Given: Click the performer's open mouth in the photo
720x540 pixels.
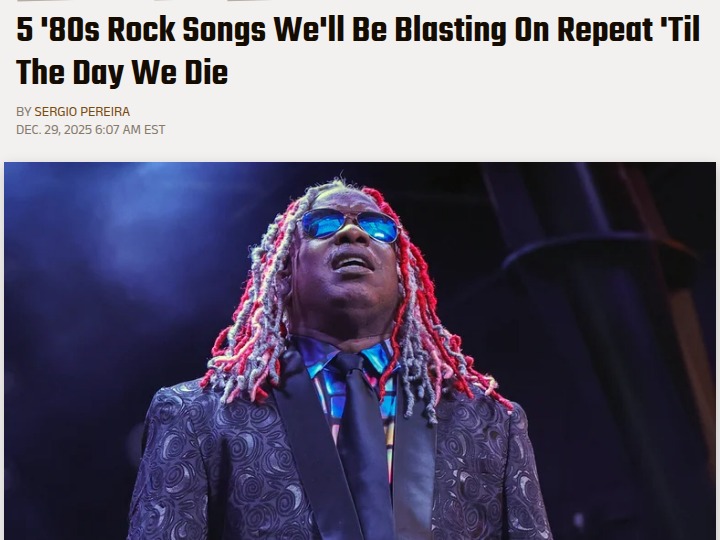Looking at the screenshot, I should (x=351, y=263).
